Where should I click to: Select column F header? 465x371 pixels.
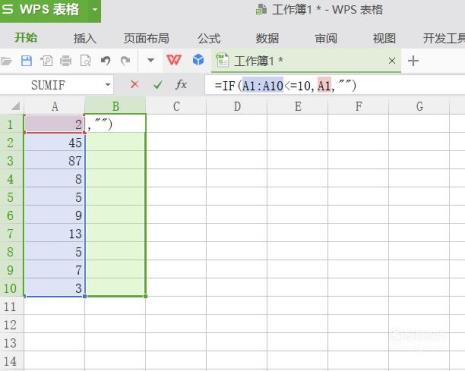[358, 106]
